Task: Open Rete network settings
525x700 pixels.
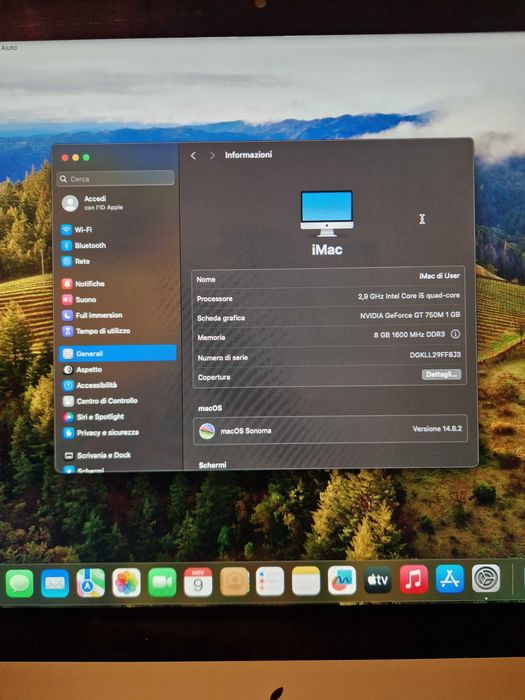Action: point(75,261)
